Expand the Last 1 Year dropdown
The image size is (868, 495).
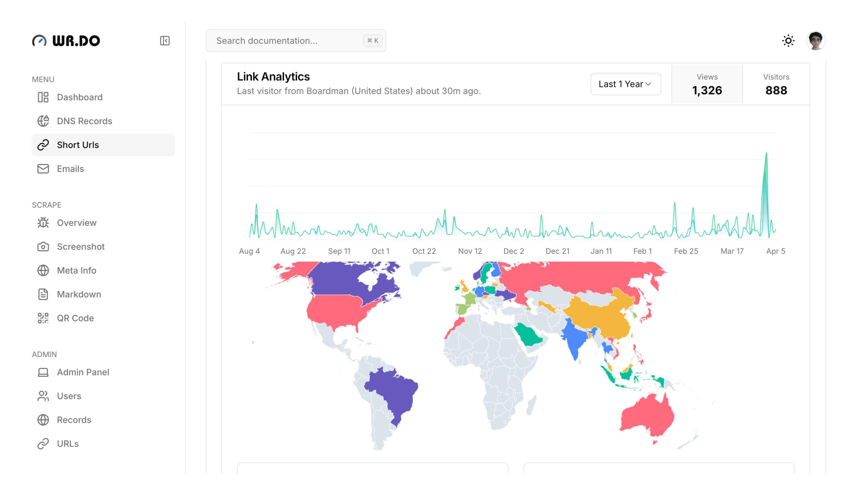625,84
